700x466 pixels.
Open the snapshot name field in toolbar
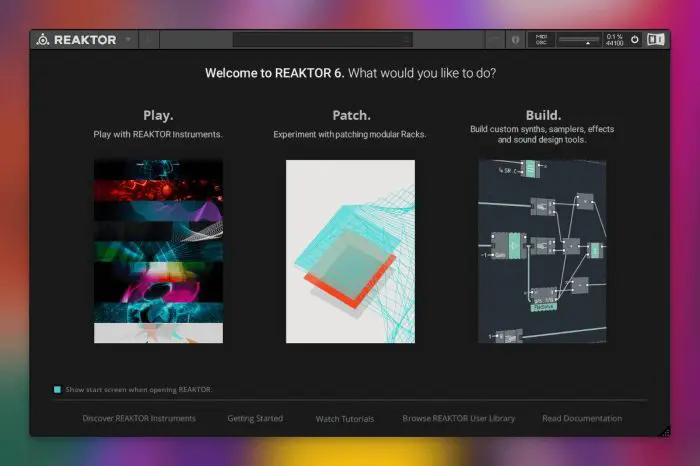click(x=322, y=40)
